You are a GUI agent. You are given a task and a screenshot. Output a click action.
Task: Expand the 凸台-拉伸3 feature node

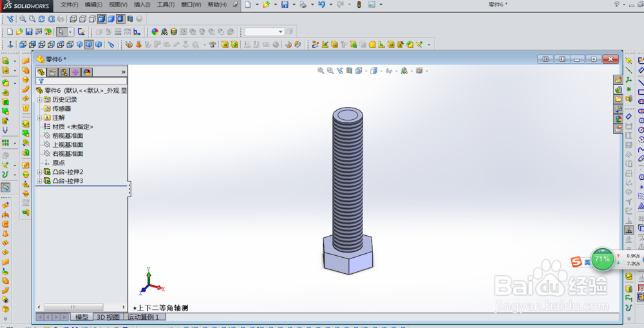[x=39, y=181]
